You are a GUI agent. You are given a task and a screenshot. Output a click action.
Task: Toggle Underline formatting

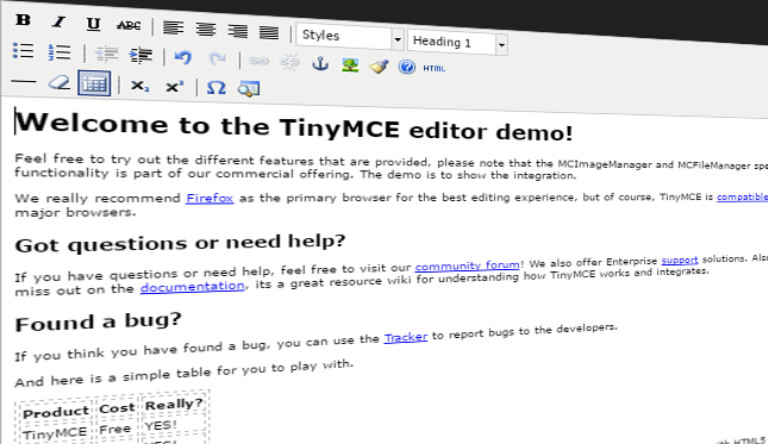point(93,24)
